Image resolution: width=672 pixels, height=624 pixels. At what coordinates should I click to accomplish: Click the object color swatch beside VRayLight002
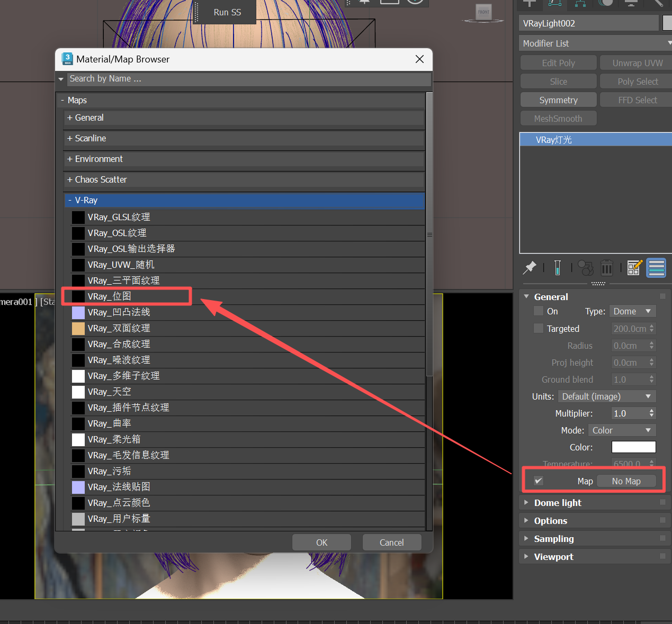pos(667,23)
